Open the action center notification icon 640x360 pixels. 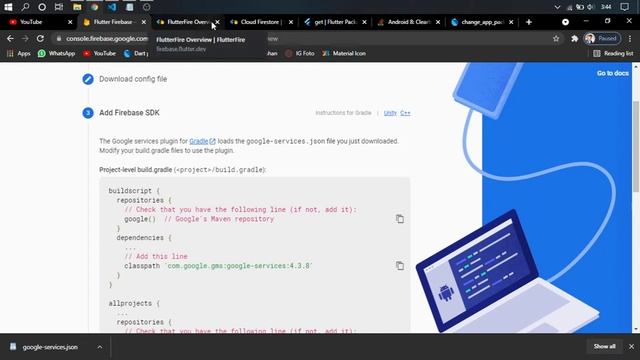point(624,7)
